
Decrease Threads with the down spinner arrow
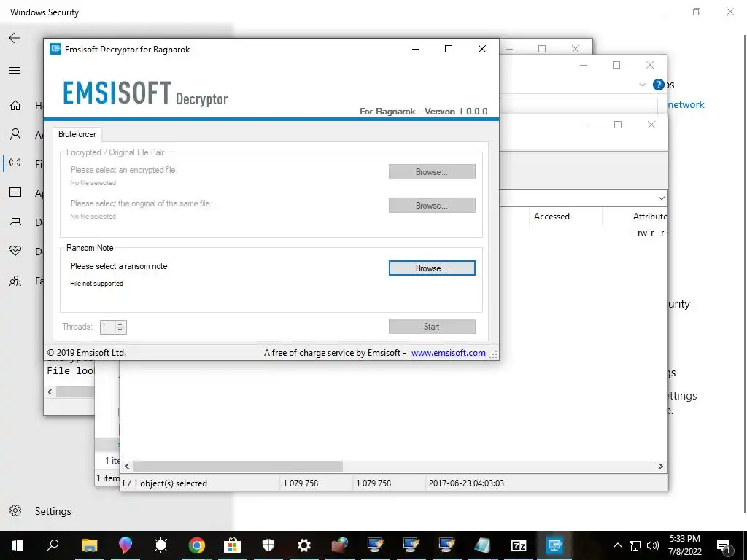(120, 330)
